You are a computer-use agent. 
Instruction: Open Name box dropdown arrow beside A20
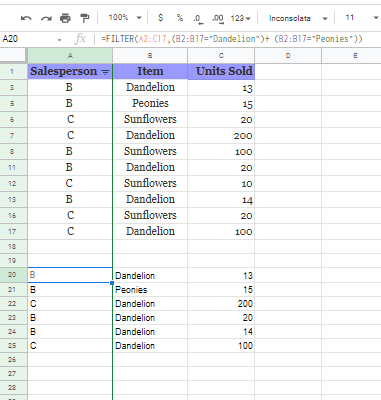click(59, 40)
